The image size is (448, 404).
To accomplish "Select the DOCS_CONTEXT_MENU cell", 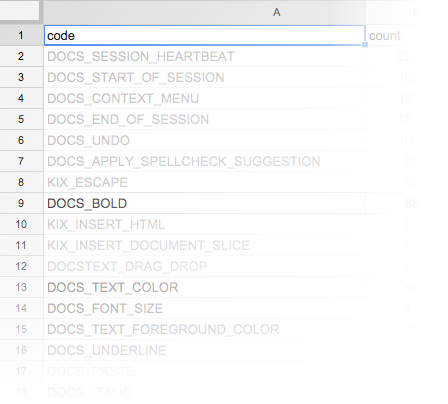I will pos(205,98).
